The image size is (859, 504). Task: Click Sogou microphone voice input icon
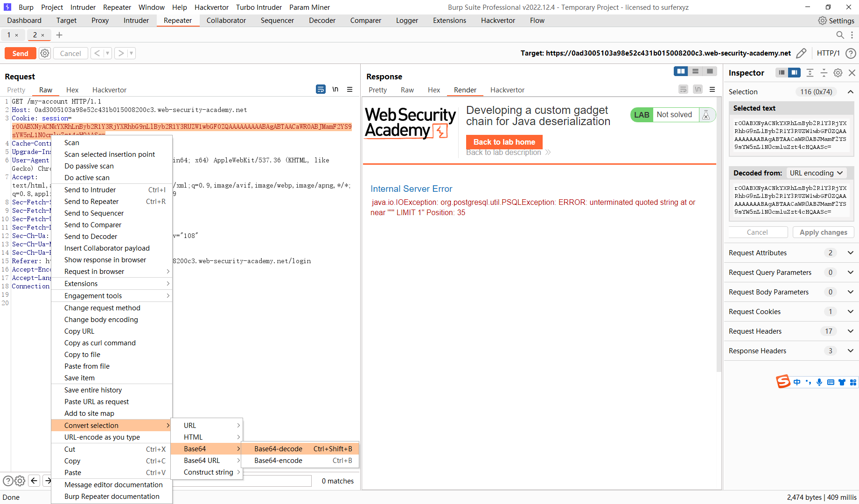pos(819,382)
